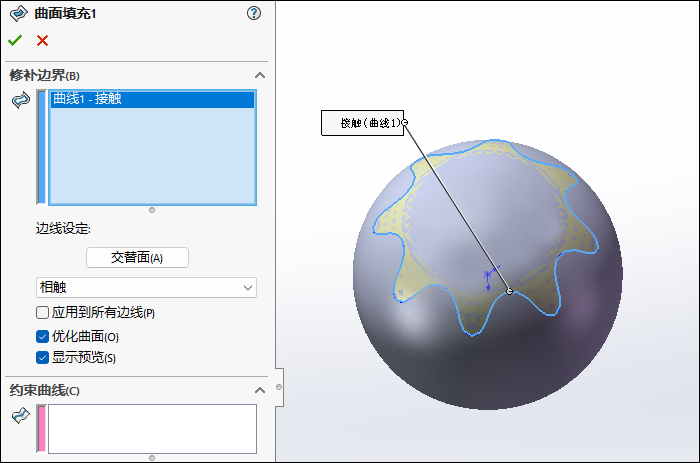
Task: Enable 应用到所有边线 checkbox
Action: [43, 313]
